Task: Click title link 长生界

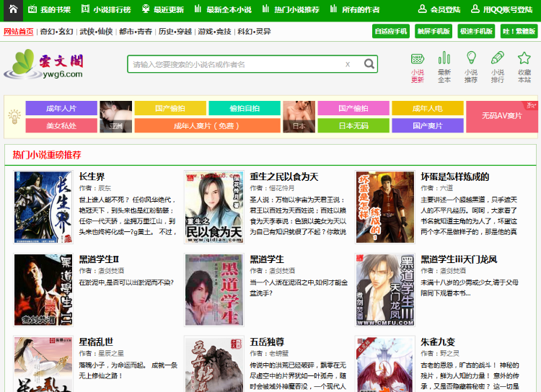Action: 92,177
